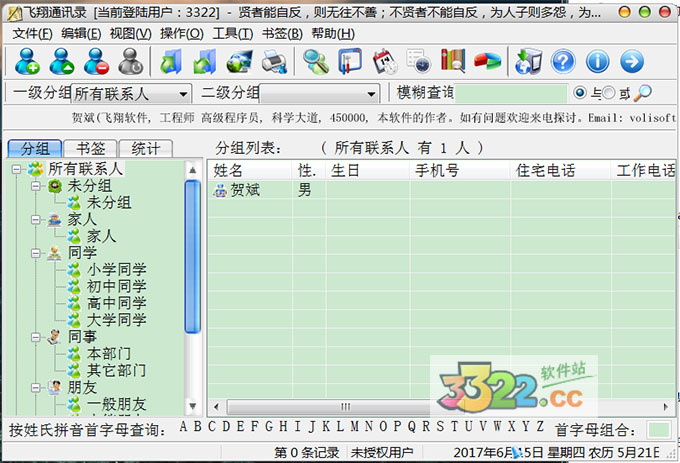Select 高中同学 in the group tree

coord(116,303)
